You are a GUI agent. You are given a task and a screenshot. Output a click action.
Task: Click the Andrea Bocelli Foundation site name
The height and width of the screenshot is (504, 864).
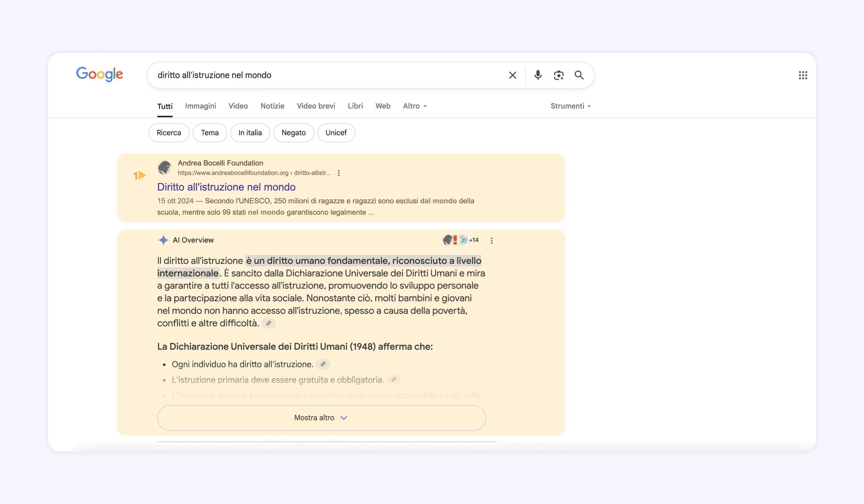[221, 163]
